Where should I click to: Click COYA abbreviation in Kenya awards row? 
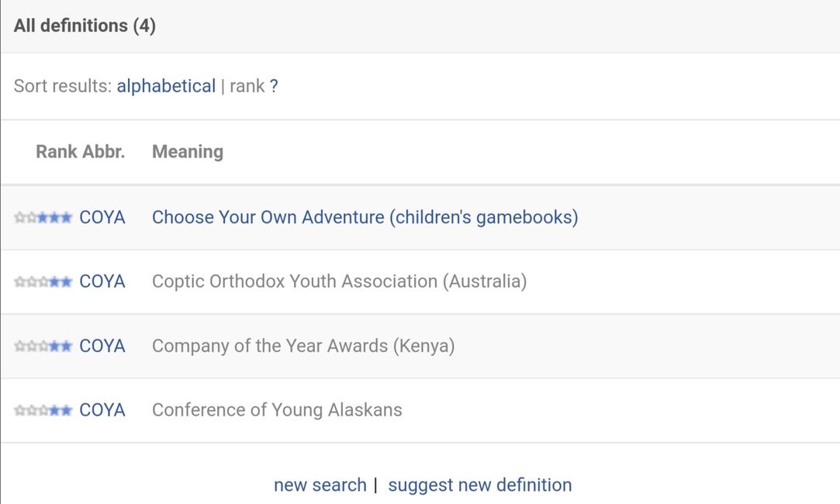click(x=102, y=346)
